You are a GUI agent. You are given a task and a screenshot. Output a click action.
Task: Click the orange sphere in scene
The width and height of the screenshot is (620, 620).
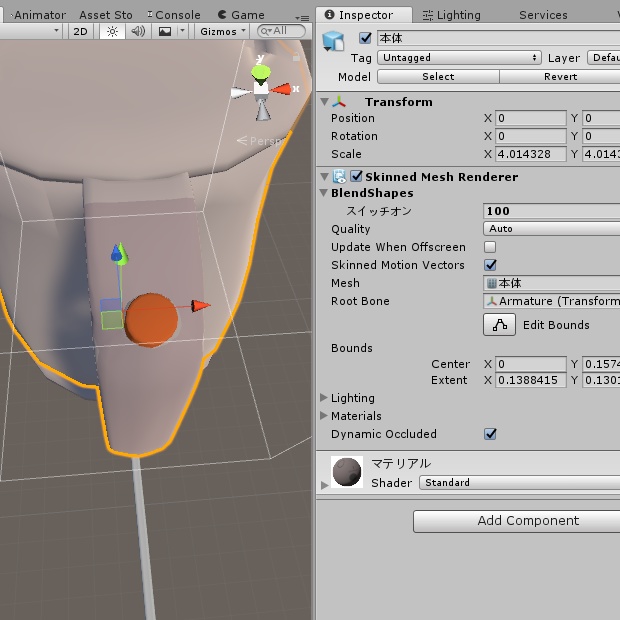(x=151, y=320)
